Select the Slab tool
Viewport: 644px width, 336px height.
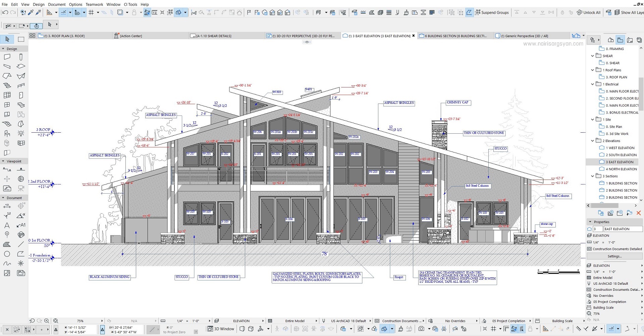click(x=21, y=66)
